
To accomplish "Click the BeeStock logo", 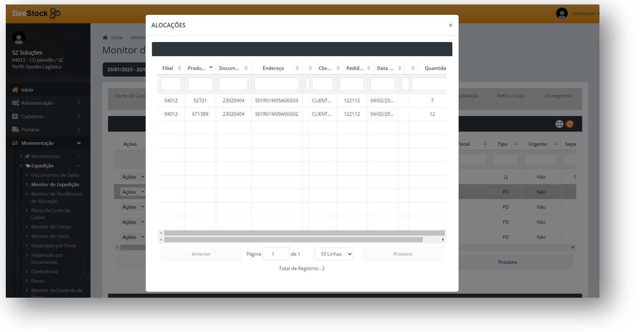I will click(36, 13).
